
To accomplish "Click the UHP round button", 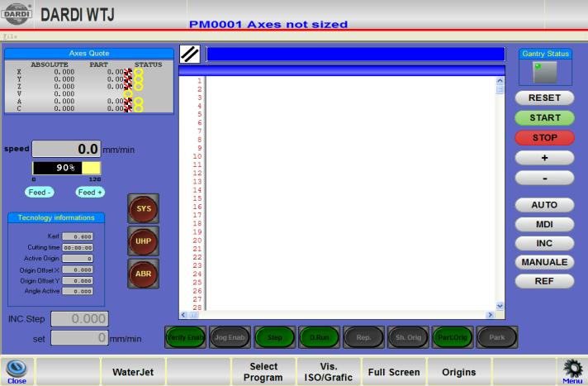I will pyautogui.click(x=143, y=241).
